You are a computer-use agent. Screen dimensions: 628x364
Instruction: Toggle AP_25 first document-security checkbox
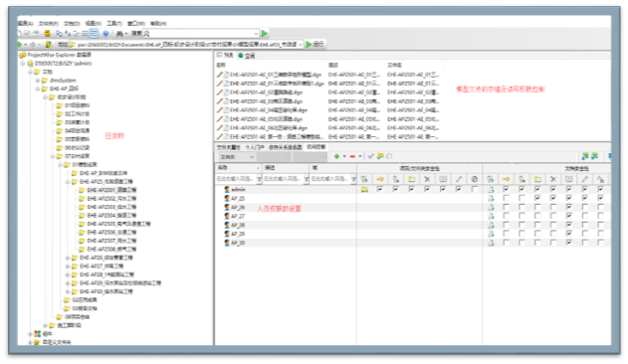pos(507,198)
